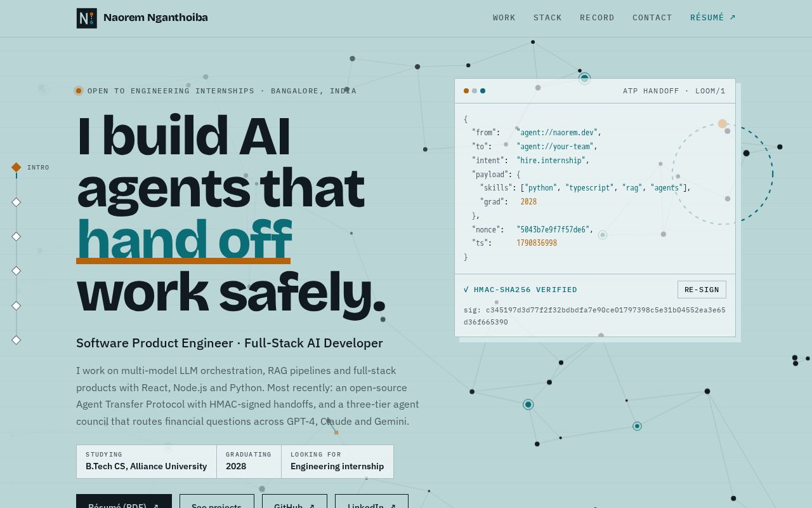Image resolution: width=812 pixels, height=508 pixels.
Task: Select the INTRO diamond section marker
Action: 16,168
